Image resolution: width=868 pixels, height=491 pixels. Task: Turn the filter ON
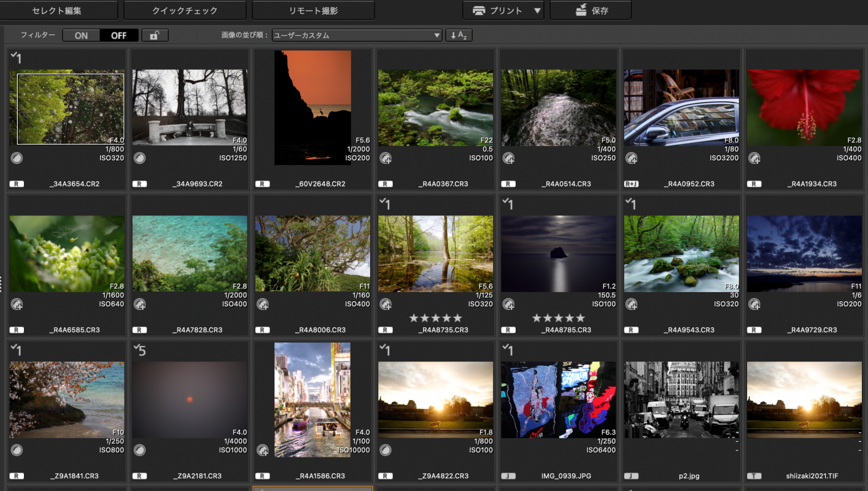tap(81, 36)
